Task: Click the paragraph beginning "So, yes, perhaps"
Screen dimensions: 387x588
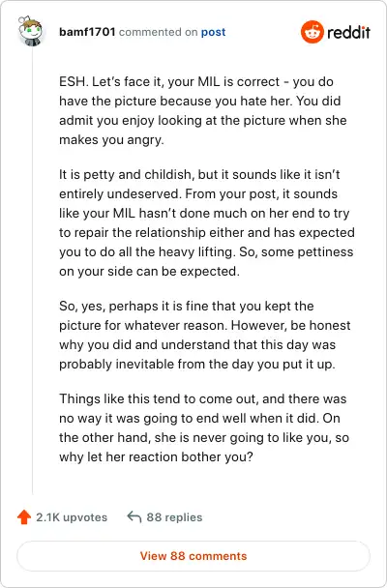Action: coord(205,335)
